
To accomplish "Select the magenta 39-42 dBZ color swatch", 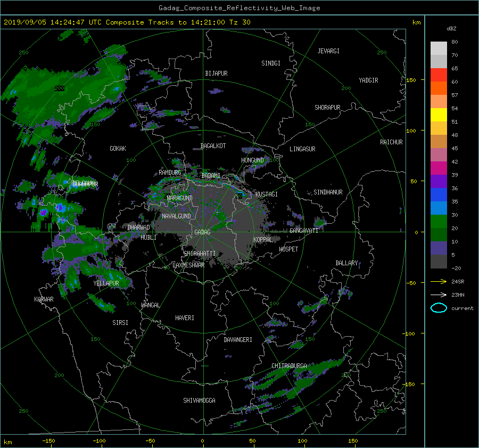I will [x=439, y=168].
